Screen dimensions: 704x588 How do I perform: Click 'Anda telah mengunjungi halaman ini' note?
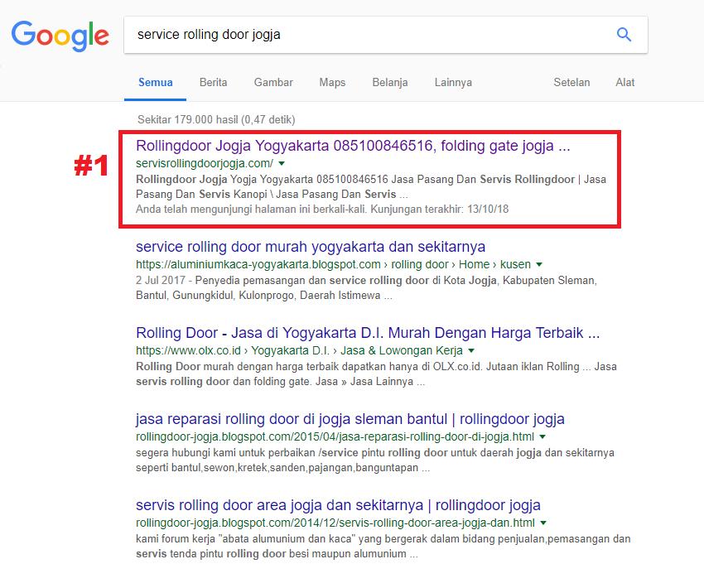[x=322, y=210]
